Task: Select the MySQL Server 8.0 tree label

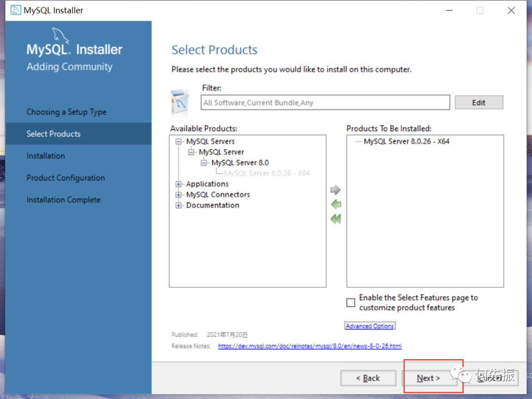Action: [240, 163]
